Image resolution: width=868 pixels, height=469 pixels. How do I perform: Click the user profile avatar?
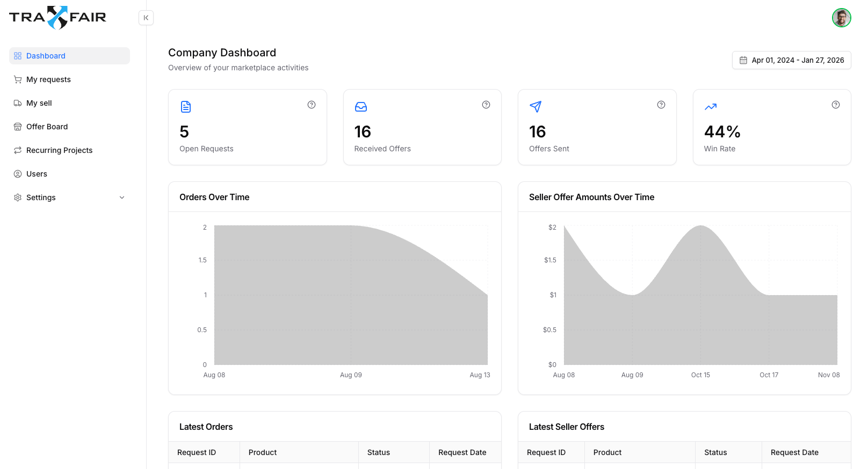pyautogui.click(x=841, y=18)
